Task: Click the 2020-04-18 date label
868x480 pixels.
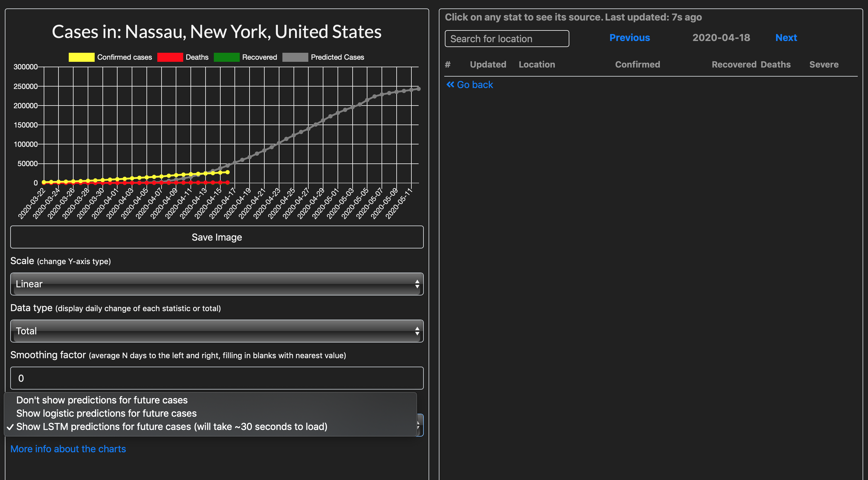Action: click(x=721, y=37)
